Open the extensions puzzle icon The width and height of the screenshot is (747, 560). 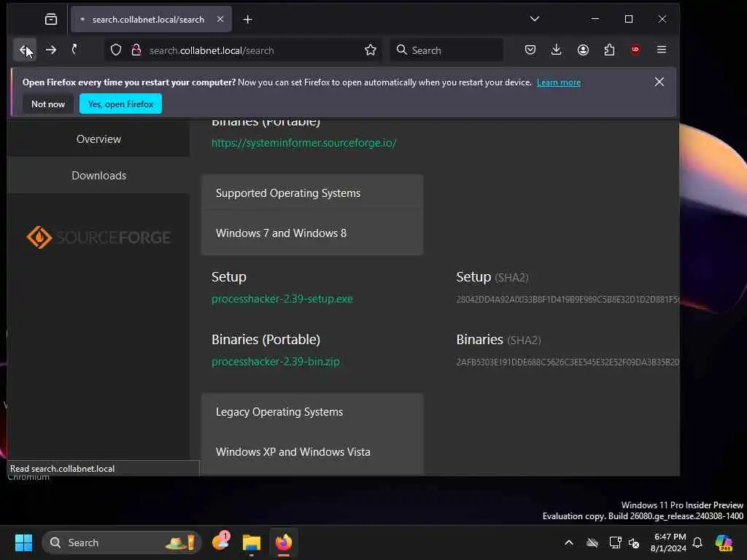pos(609,50)
